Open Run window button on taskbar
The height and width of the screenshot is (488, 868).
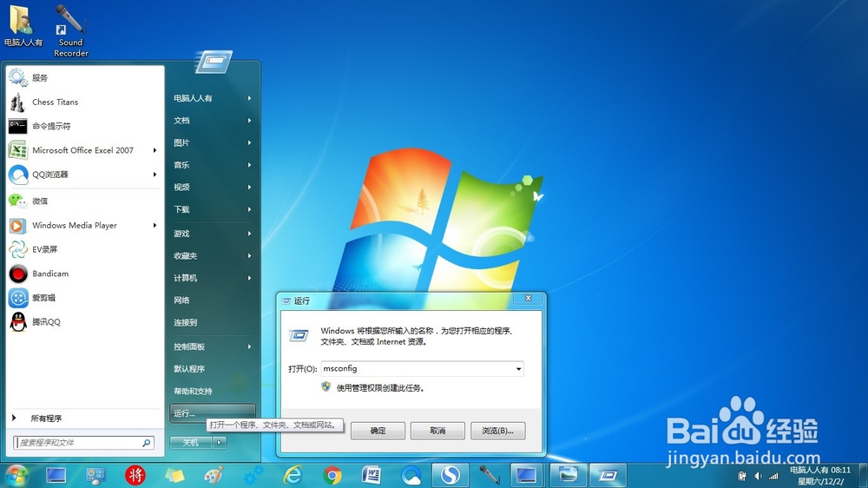pyautogui.click(x=608, y=475)
